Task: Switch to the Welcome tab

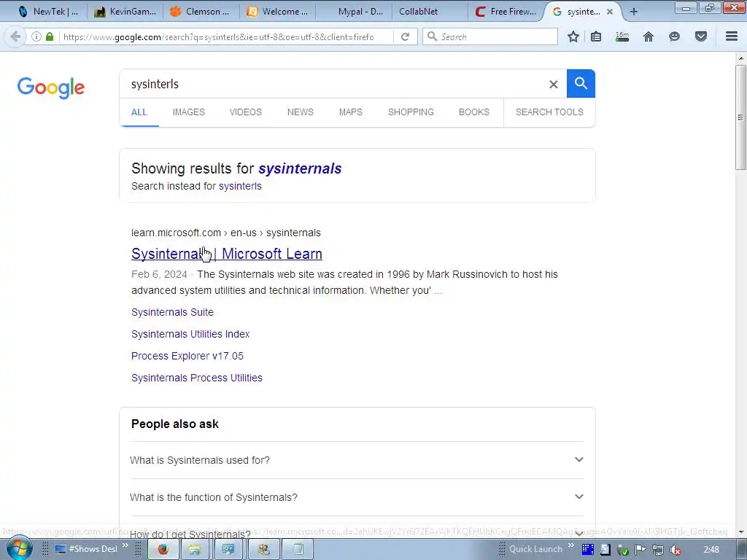Action: (x=277, y=12)
